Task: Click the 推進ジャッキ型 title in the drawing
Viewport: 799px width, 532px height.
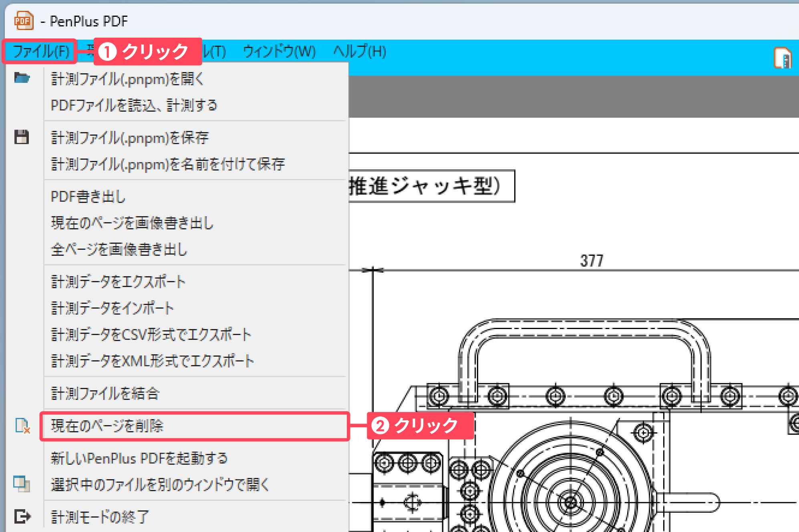Action: [x=425, y=186]
